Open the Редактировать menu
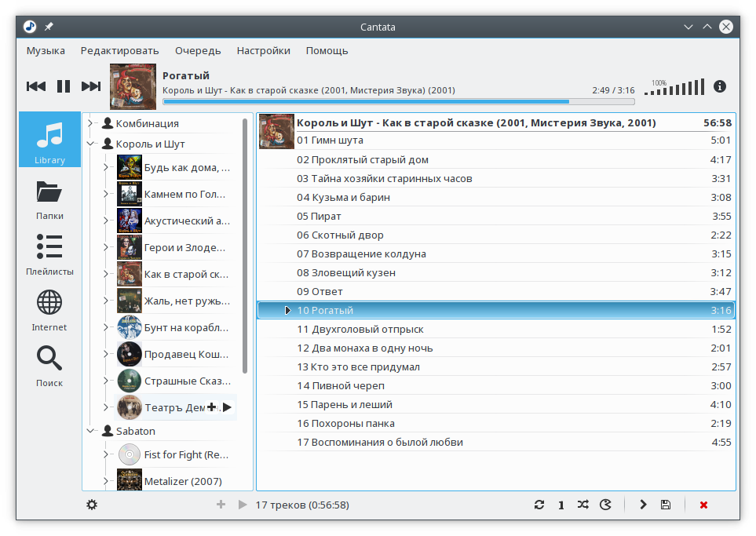Viewport: 756px width, 536px height. click(x=119, y=50)
